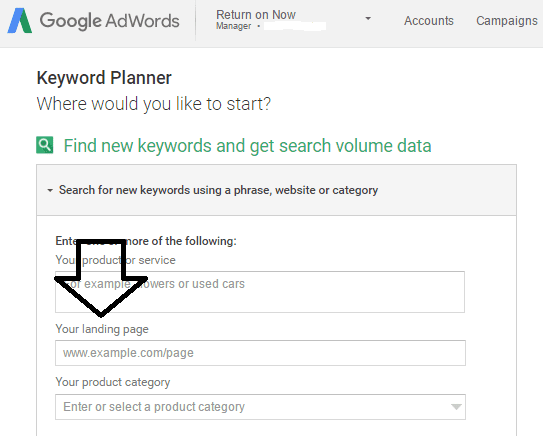
Task: Click the green magnifying glass search icon
Action: [x=45, y=145]
